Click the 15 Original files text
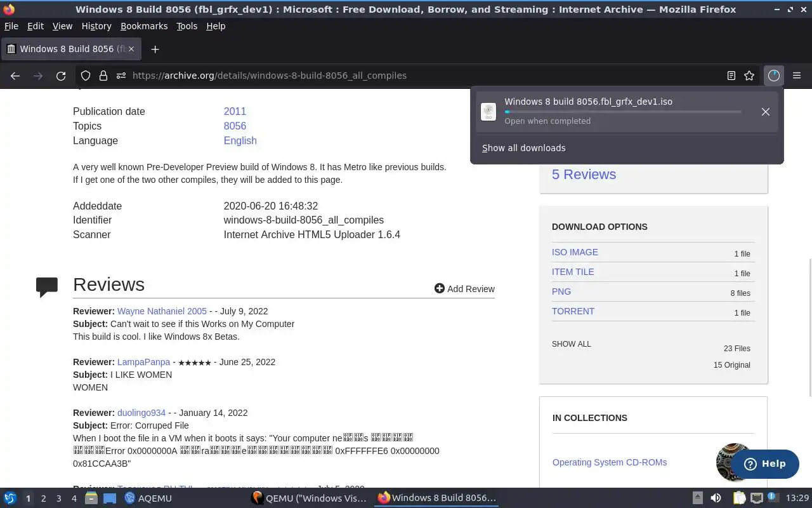The width and height of the screenshot is (812, 508). (x=731, y=365)
